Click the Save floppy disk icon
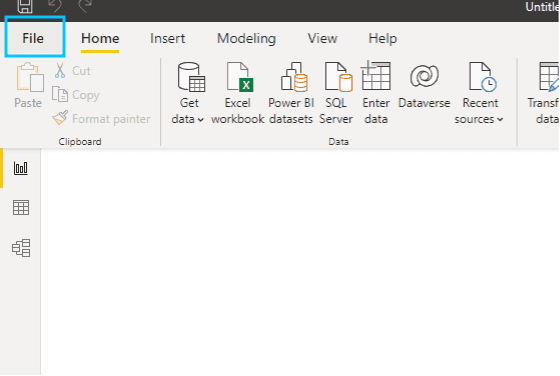Screen dimensions: 560x376 pos(25,6)
